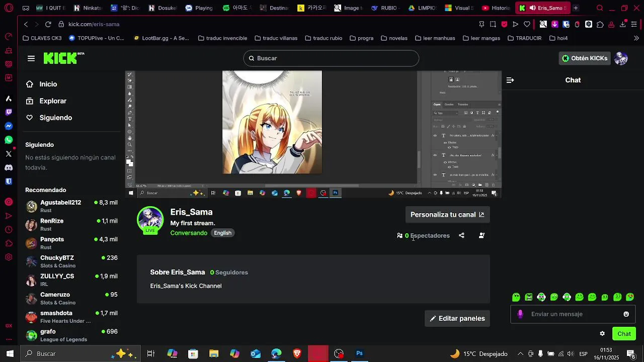Click the stream video preview

313,134
